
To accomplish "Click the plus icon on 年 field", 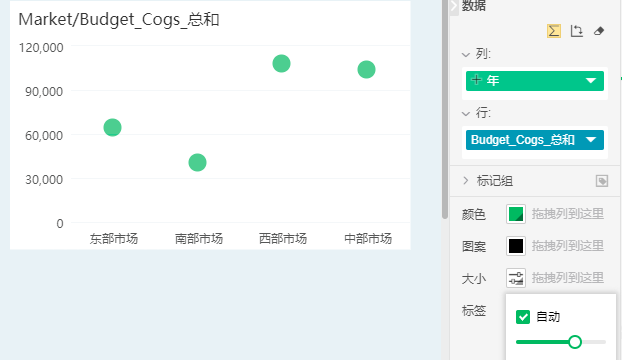I will [x=476, y=80].
